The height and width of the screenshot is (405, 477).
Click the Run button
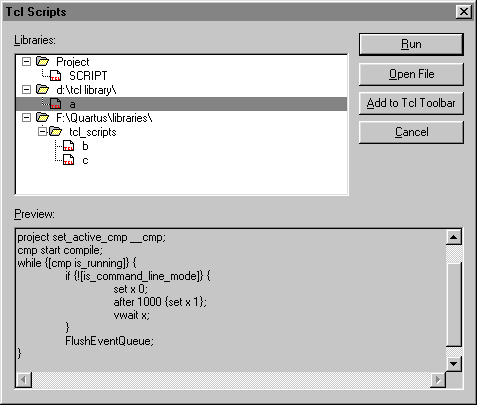(411, 44)
